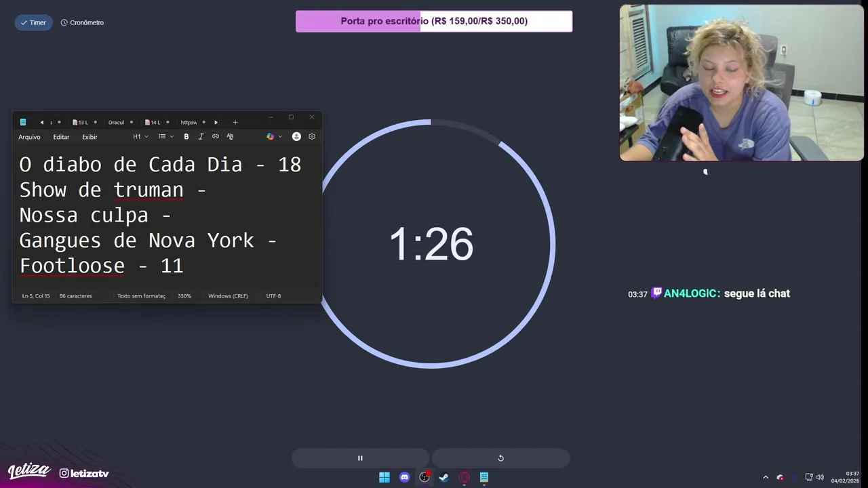Click the word 'truman' in the note
This screenshot has height=488, width=868.
click(149, 190)
